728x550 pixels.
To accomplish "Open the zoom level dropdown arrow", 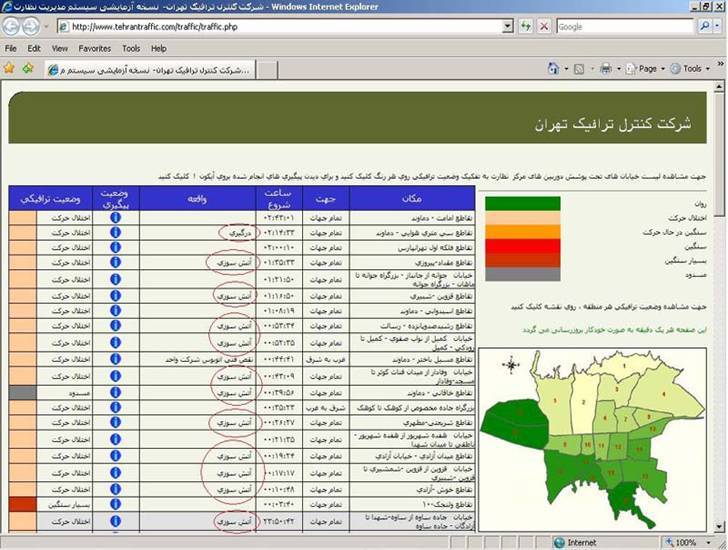I will (x=714, y=542).
